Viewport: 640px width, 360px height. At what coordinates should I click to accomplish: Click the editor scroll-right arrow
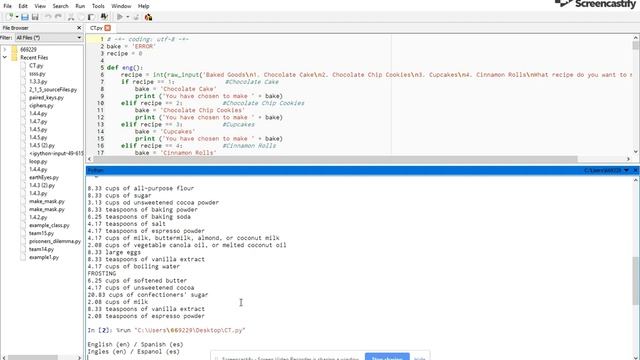(x=629, y=159)
